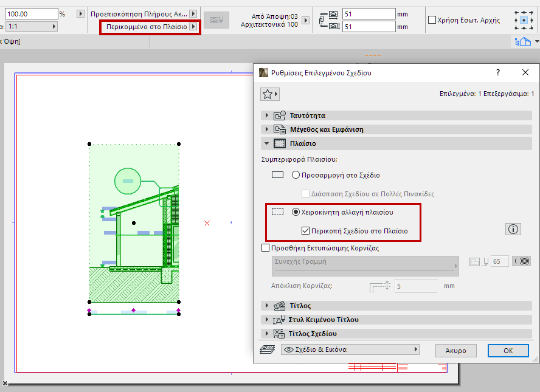Collapse the Πλαίσιο panel arrow
Screen dimensions: 540x392
[267, 143]
